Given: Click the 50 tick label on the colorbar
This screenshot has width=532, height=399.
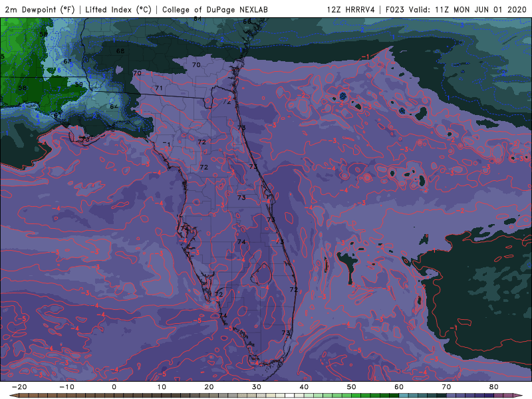Looking at the screenshot, I should (352, 387).
